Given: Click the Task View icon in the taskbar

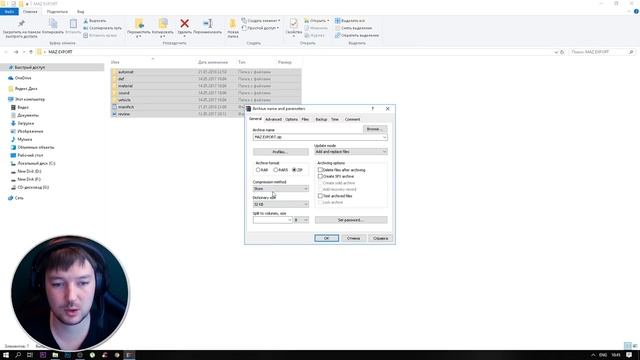Looking at the screenshot, I should pyautogui.click(x=30, y=355).
